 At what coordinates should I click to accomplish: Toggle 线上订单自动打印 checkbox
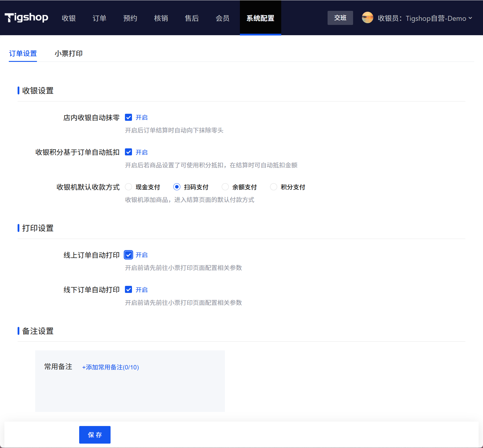(x=128, y=255)
